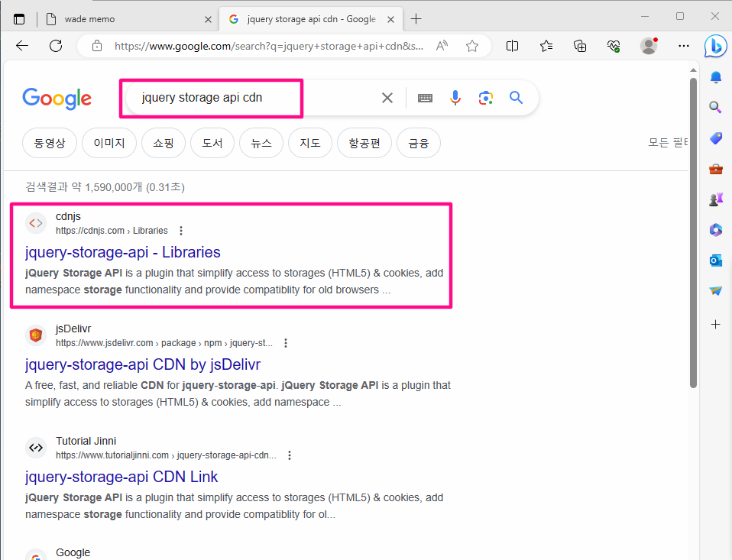Click sidebar notifications bell icon
This screenshot has height=560, width=732.
(716, 77)
